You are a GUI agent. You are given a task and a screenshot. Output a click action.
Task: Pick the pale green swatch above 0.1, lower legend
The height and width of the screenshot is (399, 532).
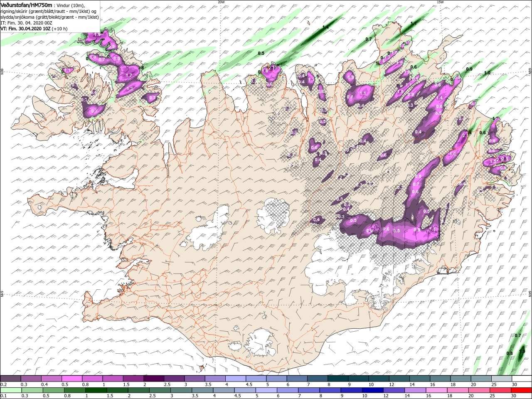click(x=10, y=390)
